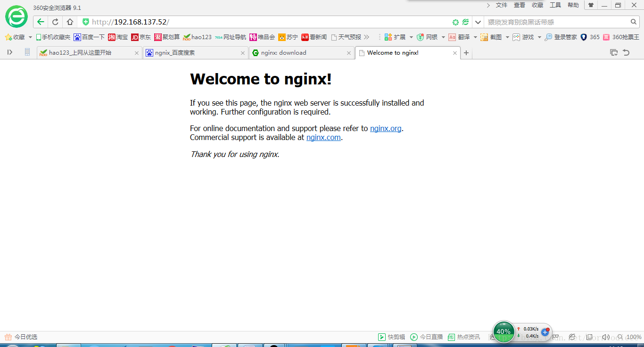Switch to the ngnix_百度搜索 tab
This screenshot has width=644, height=347.
(x=196, y=53)
